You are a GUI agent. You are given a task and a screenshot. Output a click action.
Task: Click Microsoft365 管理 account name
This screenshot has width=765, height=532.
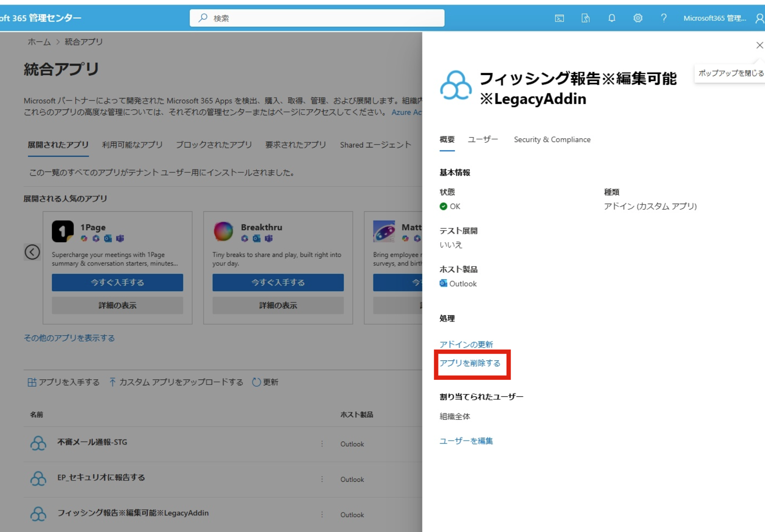715,18
